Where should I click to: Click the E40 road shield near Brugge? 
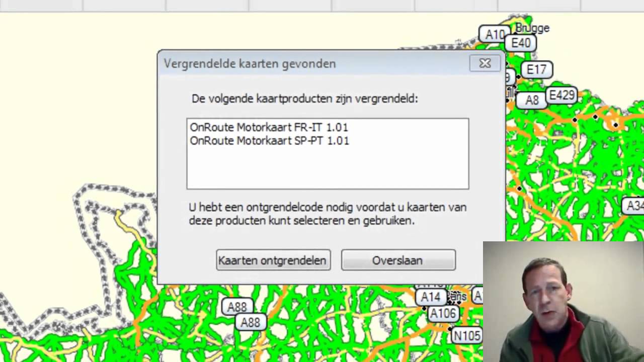pyautogui.click(x=520, y=43)
